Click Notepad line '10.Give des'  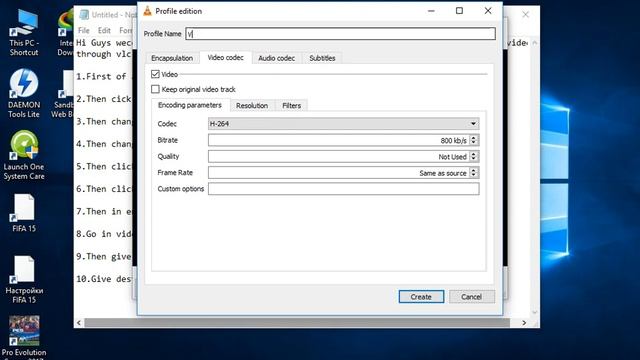pyautogui.click(x=104, y=279)
